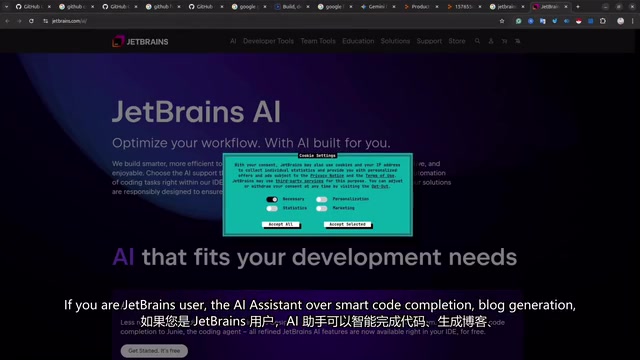Open the Solutions menu
The width and height of the screenshot is (640, 360).
tap(395, 41)
